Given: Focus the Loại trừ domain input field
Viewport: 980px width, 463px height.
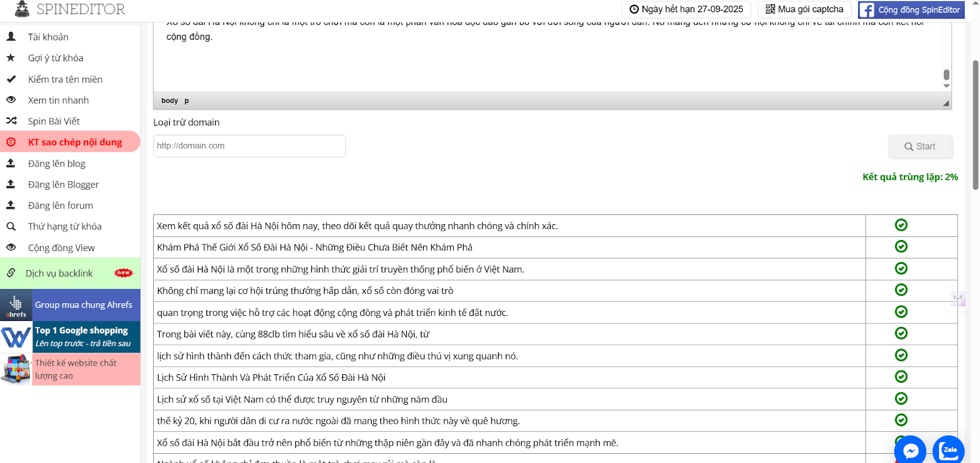Looking at the screenshot, I should [x=249, y=146].
